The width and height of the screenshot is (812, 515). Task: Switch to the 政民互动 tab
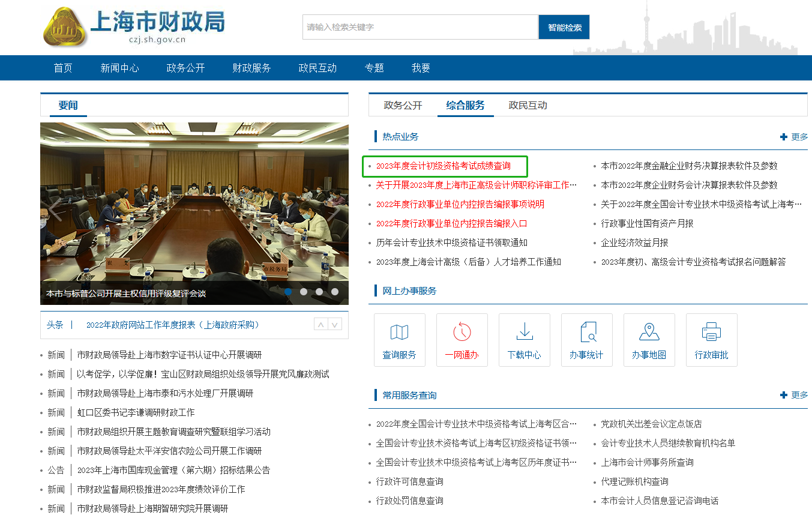tap(528, 104)
